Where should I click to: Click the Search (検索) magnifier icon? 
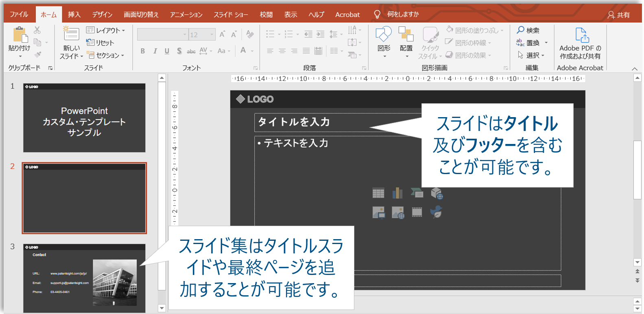[520, 30]
